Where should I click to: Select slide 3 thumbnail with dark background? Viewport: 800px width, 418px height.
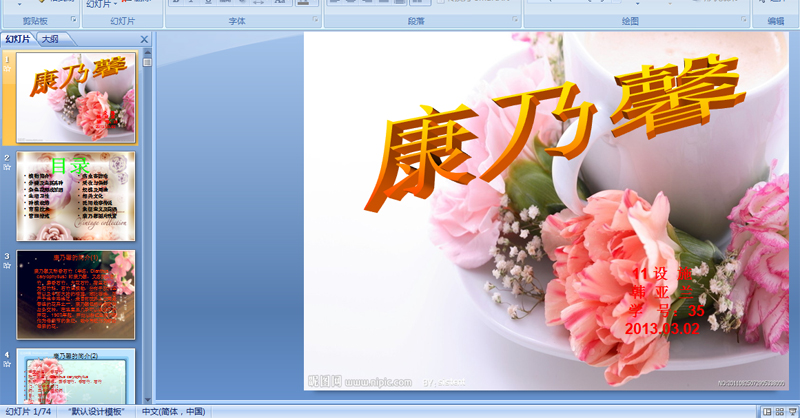[x=76, y=294]
